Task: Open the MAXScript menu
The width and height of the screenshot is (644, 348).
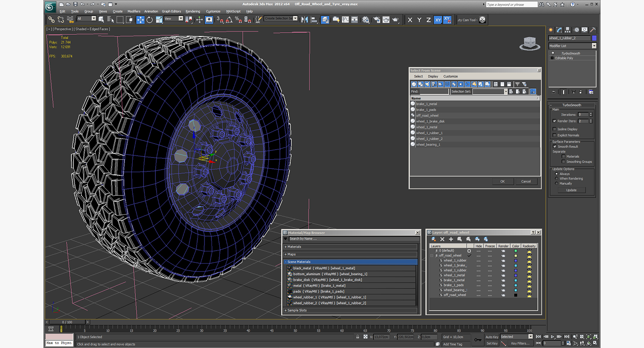Action: (x=234, y=11)
